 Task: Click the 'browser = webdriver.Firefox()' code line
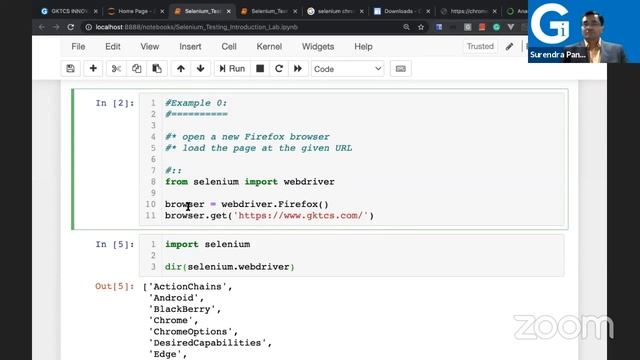pyautogui.click(x=247, y=204)
